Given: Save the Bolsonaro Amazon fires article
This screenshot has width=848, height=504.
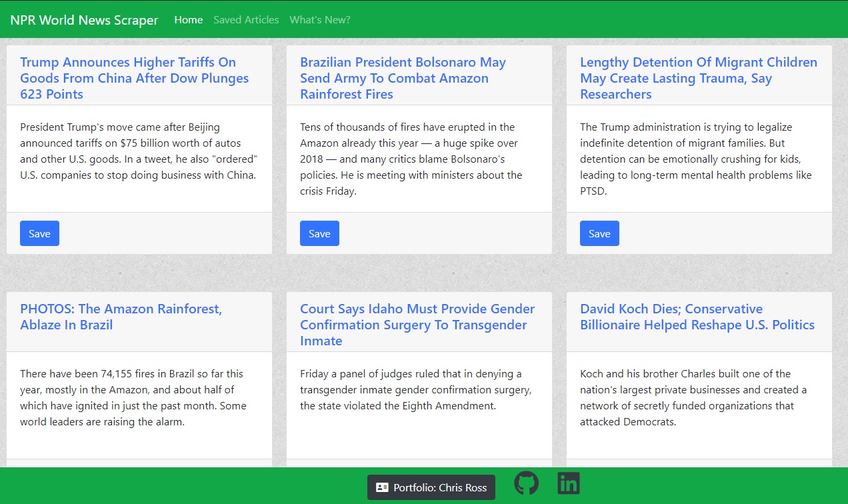Looking at the screenshot, I should pyautogui.click(x=319, y=233).
